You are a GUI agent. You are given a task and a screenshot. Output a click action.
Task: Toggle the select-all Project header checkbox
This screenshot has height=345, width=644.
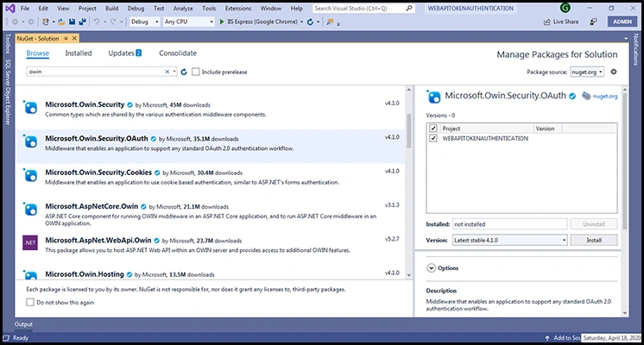pyautogui.click(x=432, y=128)
